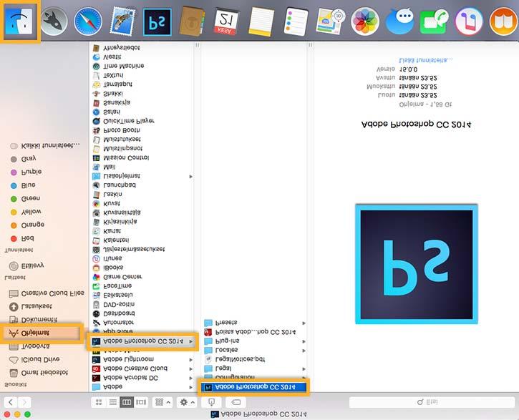Screen dimensions: 519x420
Task: Select Adobe Photoshop CC 2014 folder in applications list
Action: pos(142,341)
